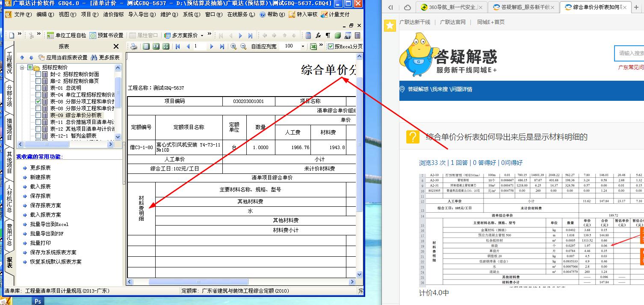Click the fx formula icon

318,35
